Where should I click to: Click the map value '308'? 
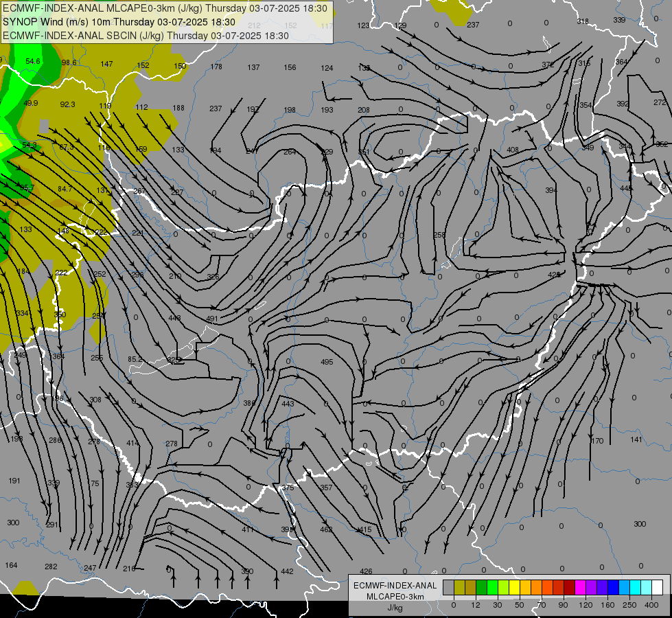[x=95, y=400]
